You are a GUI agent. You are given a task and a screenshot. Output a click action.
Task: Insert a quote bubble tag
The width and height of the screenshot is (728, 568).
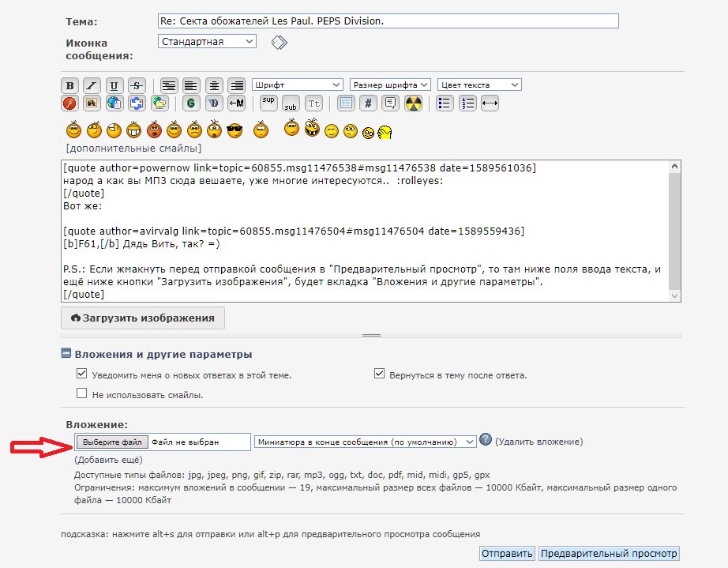(391, 103)
